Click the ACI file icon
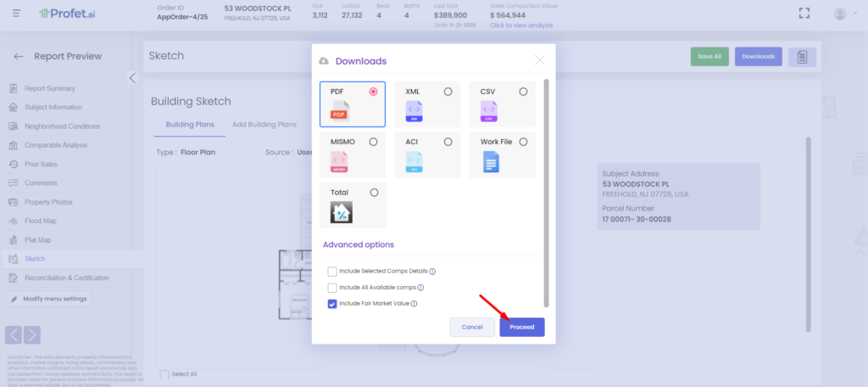This screenshot has height=387, width=868. pos(414,161)
